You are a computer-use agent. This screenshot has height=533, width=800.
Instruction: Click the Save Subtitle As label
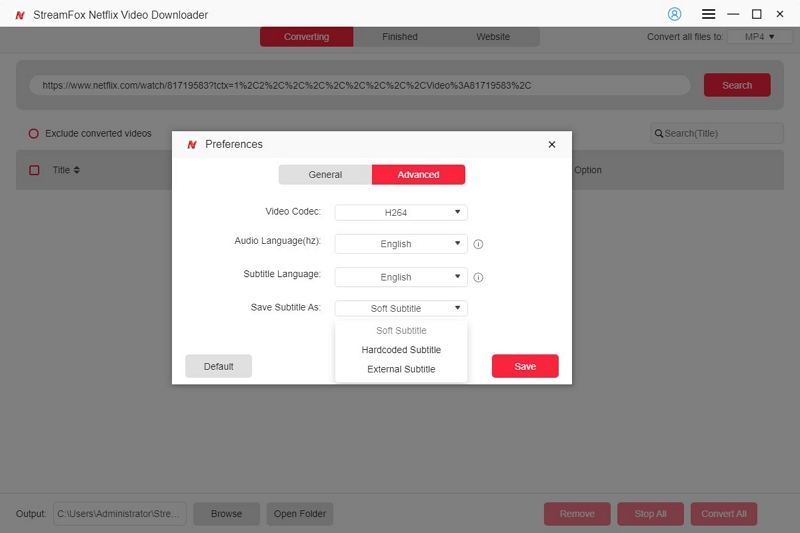286,307
